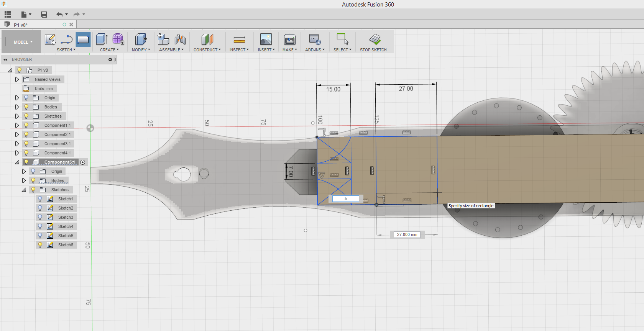
Task: Click the Browser panel options dot icon
Action: [110, 60]
